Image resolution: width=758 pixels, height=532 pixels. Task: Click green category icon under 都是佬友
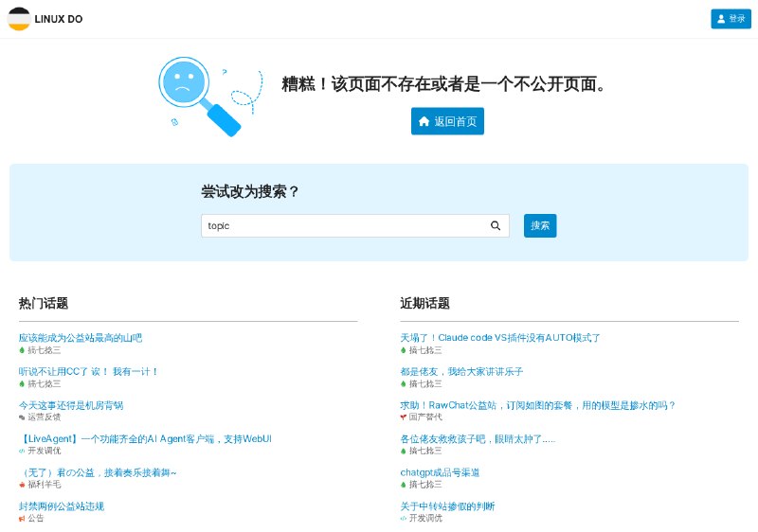pos(404,383)
